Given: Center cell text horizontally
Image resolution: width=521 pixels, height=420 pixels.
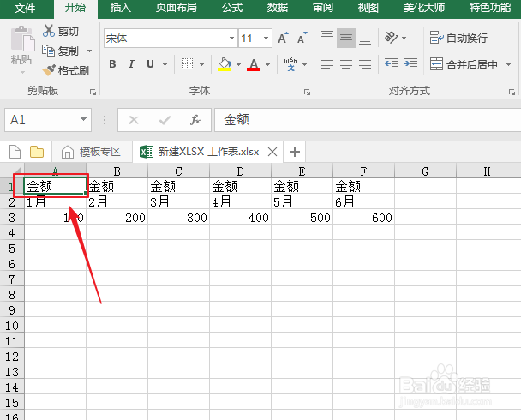Looking at the screenshot, I should (346, 63).
